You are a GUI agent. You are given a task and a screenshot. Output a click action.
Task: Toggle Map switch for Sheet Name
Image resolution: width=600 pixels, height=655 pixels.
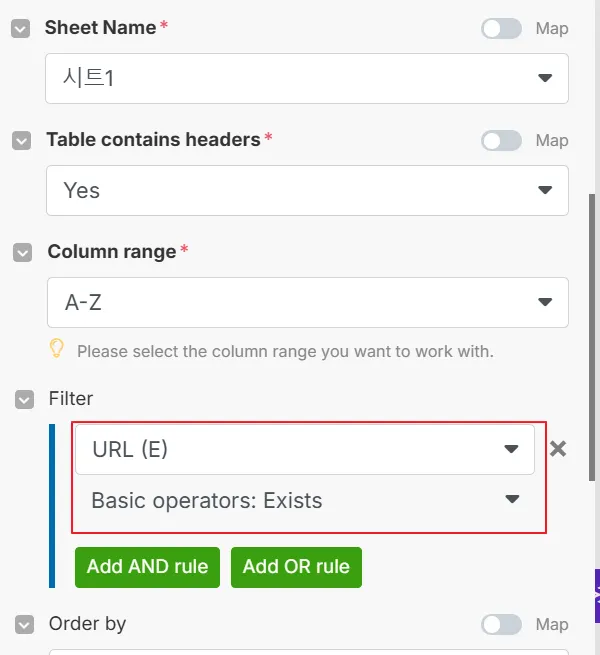(x=501, y=29)
